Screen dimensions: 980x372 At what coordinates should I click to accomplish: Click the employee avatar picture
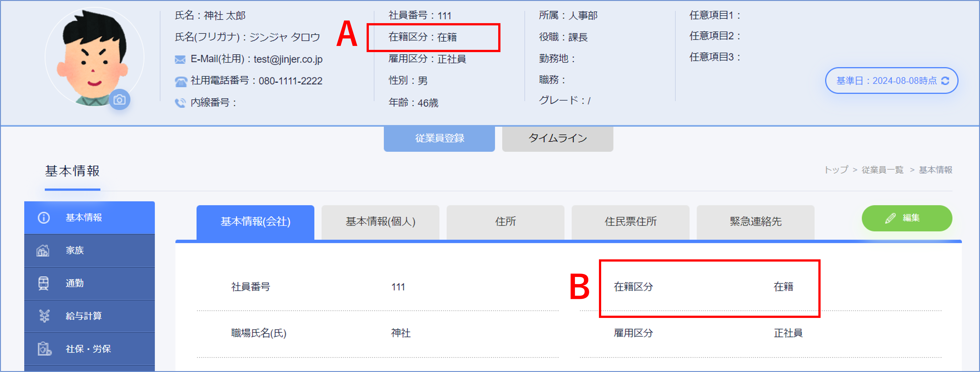click(x=94, y=57)
